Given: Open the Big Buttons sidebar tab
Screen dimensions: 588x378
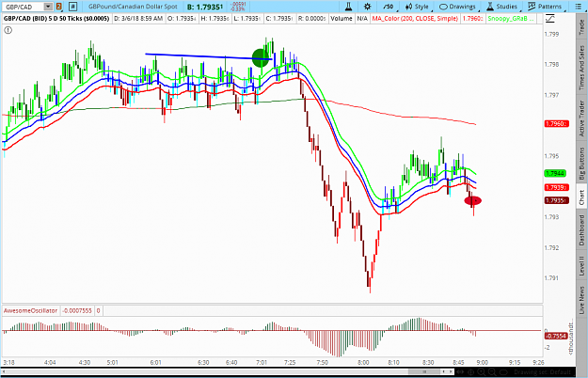Looking at the screenshot, I should click(581, 164).
